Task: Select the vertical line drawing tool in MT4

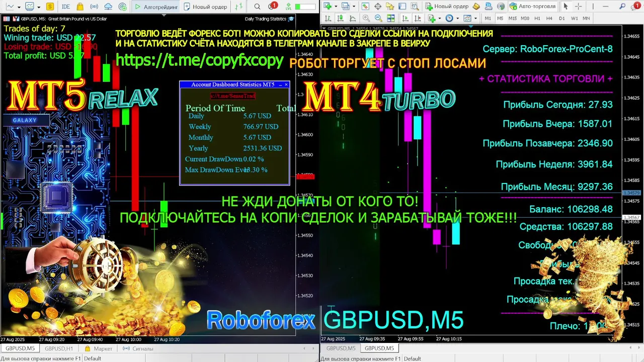Action: point(593,7)
